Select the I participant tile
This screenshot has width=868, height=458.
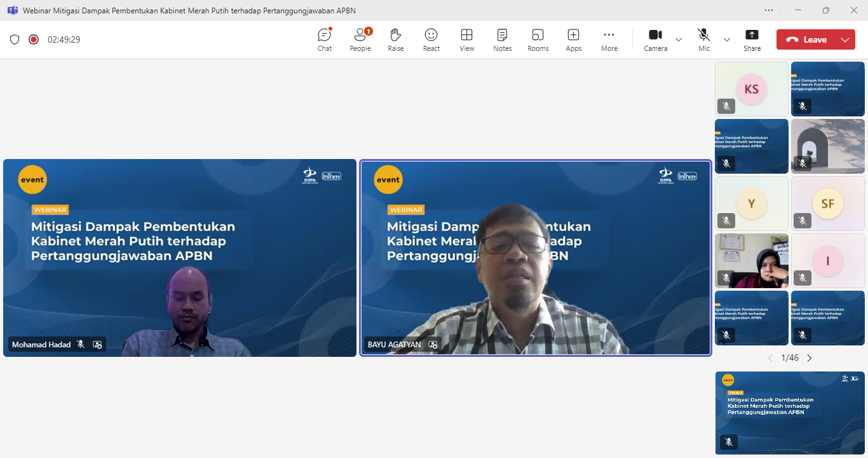point(828,261)
